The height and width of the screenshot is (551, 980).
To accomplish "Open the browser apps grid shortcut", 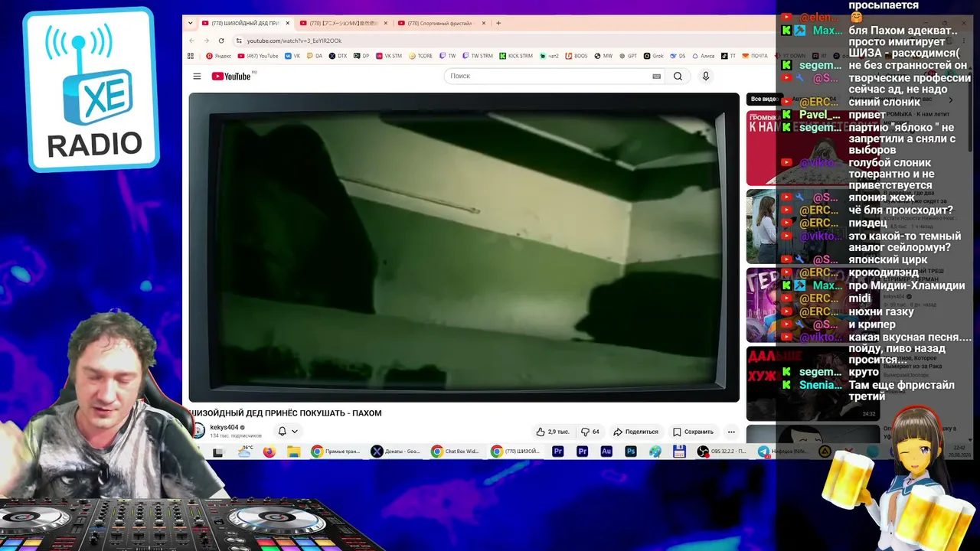I will (191, 56).
